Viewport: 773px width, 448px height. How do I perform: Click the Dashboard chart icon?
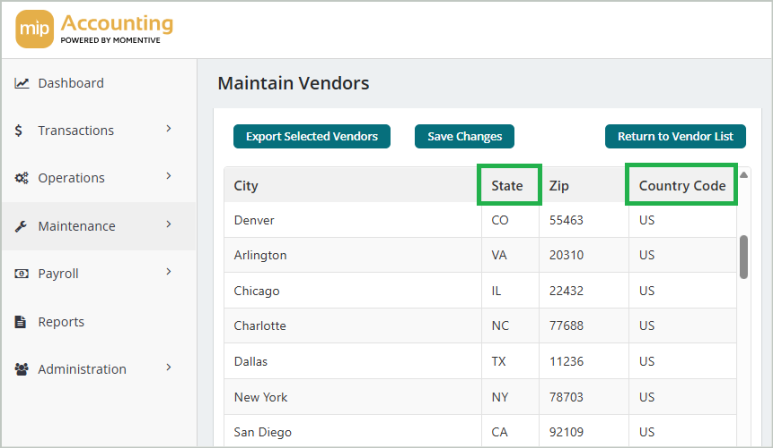pyautogui.click(x=21, y=84)
